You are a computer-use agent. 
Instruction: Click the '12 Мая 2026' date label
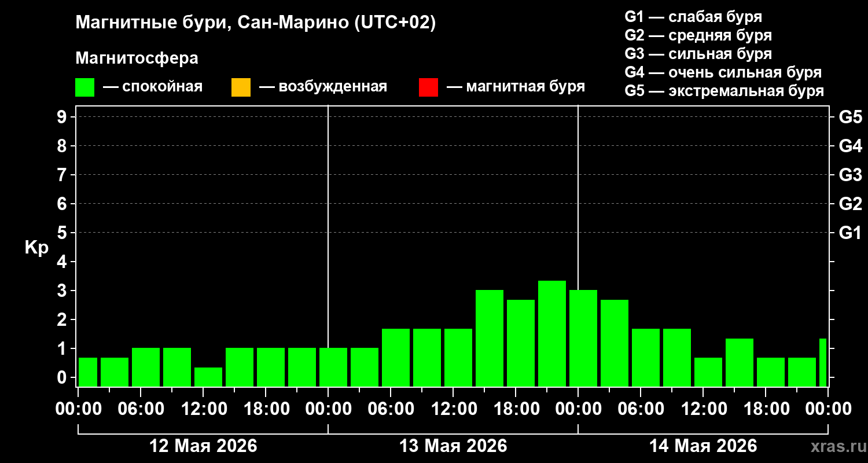[203, 446]
